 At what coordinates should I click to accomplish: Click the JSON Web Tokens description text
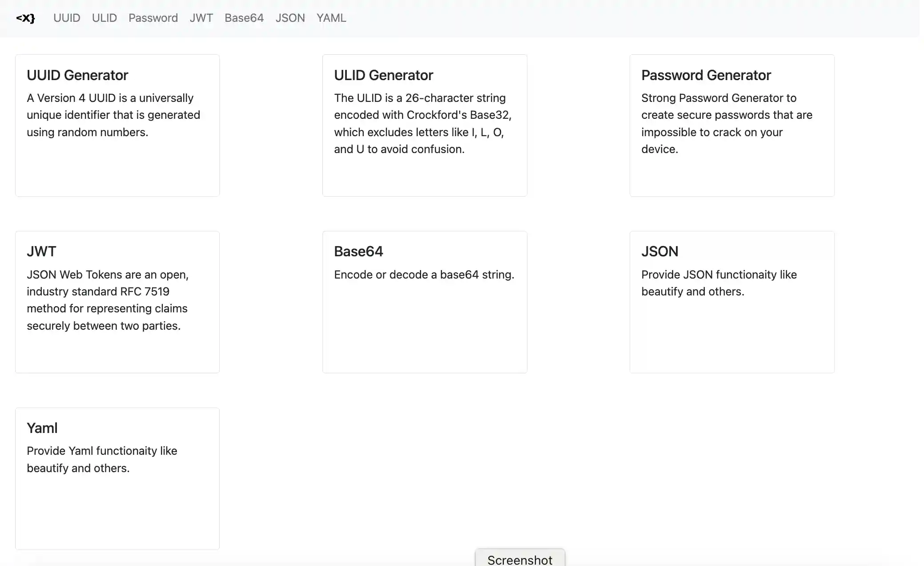pyautogui.click(x=107, y=300)
